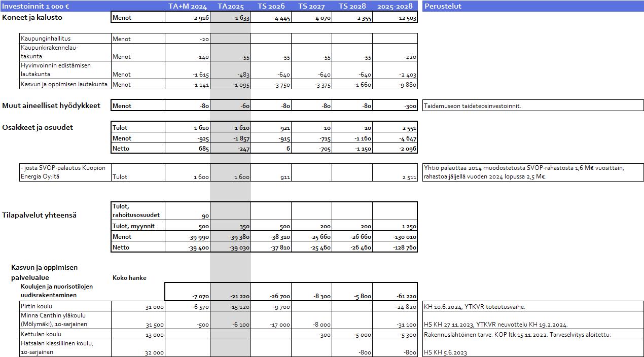
Task: Select the 90 value cell
Action: tap(188, 211)
